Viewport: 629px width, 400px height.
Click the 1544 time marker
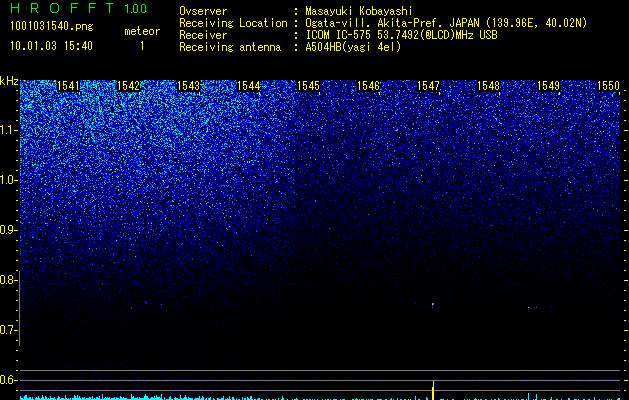click(248, 86)
